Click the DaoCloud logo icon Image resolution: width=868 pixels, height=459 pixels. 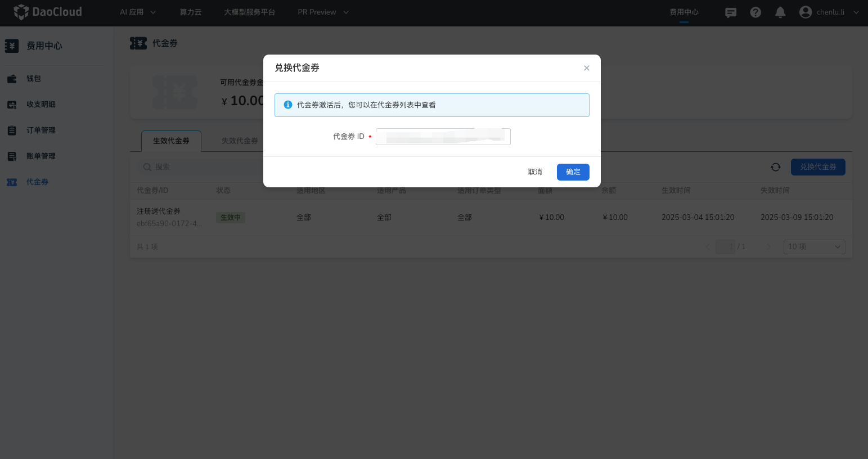[x=21, y=11]
